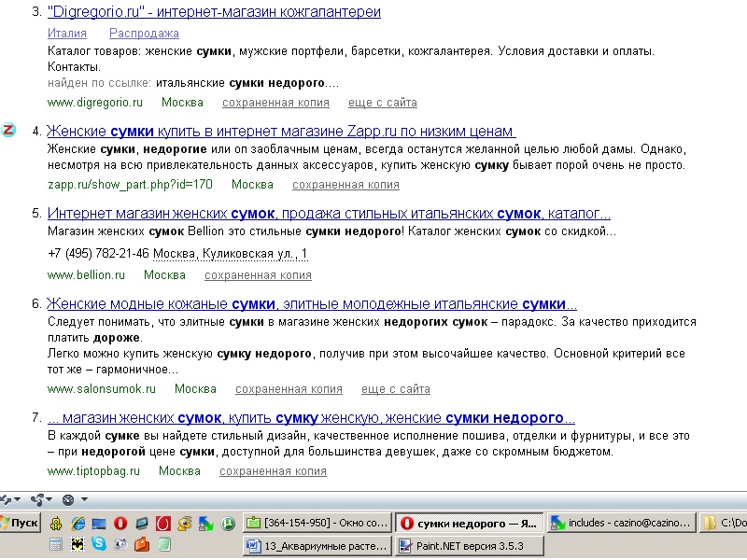Click text найден по ссылке

coord(99,83)
